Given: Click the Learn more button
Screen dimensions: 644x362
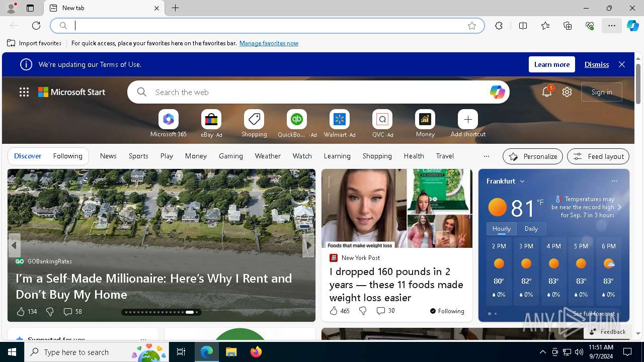Looking at the screenshot, I should (x=552, y=64).
